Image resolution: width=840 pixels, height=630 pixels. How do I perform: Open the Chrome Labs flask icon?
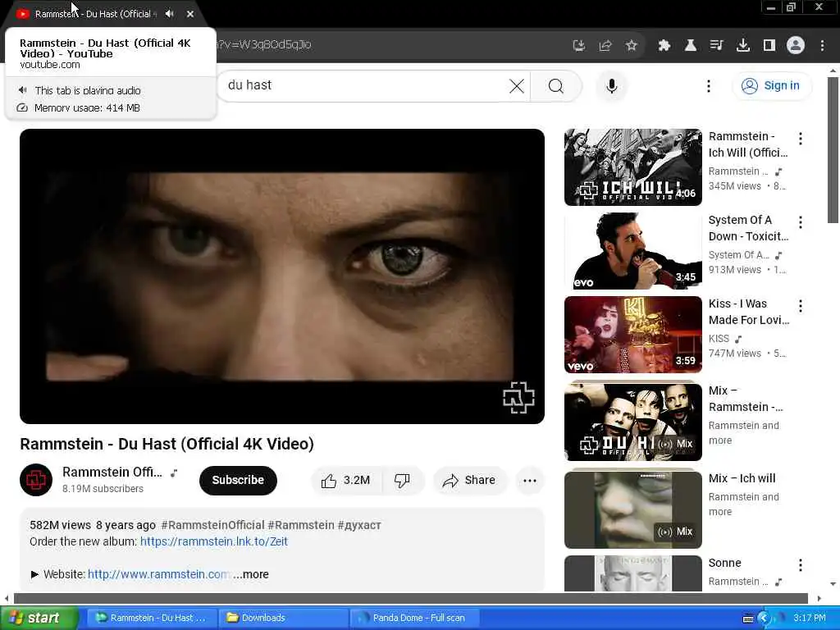(691, 46)
